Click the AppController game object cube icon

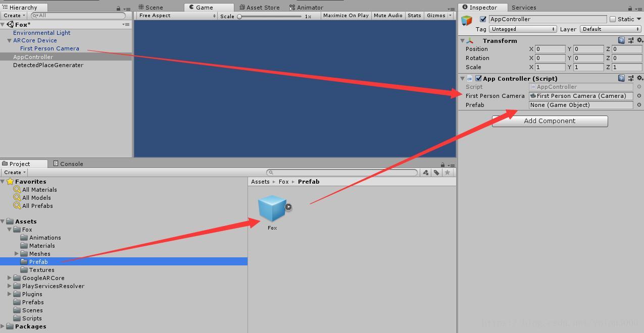point(466,20)
